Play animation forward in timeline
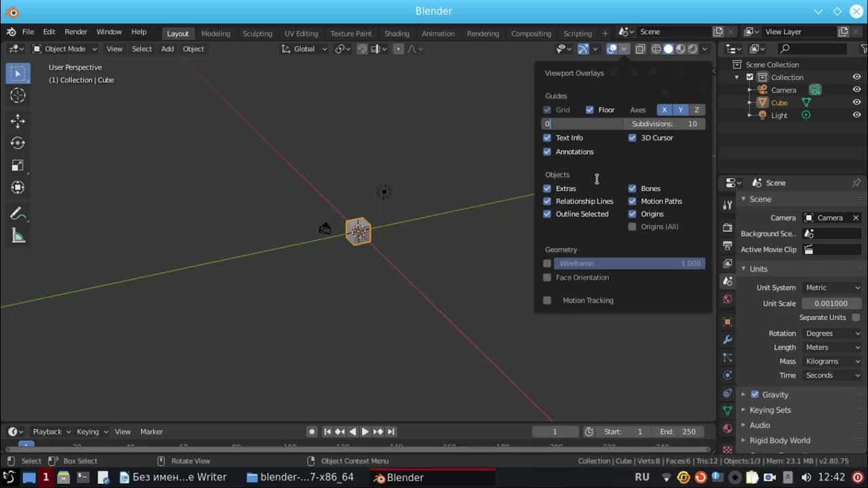Viewport: 868px width, 488px height. click(365, 432)
